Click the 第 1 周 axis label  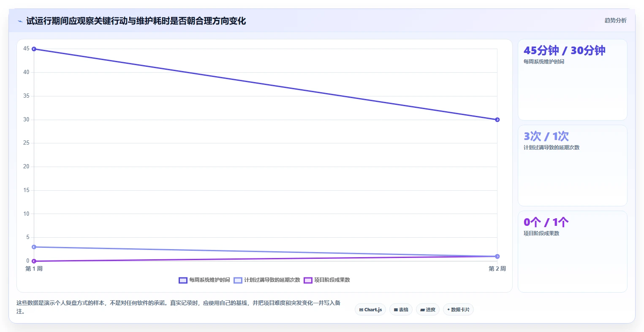point(34,269)
